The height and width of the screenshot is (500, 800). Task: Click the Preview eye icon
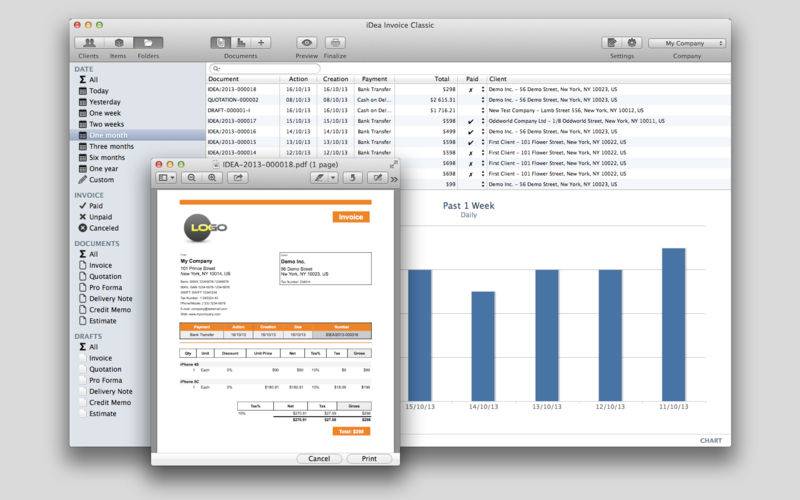(307, 43)
